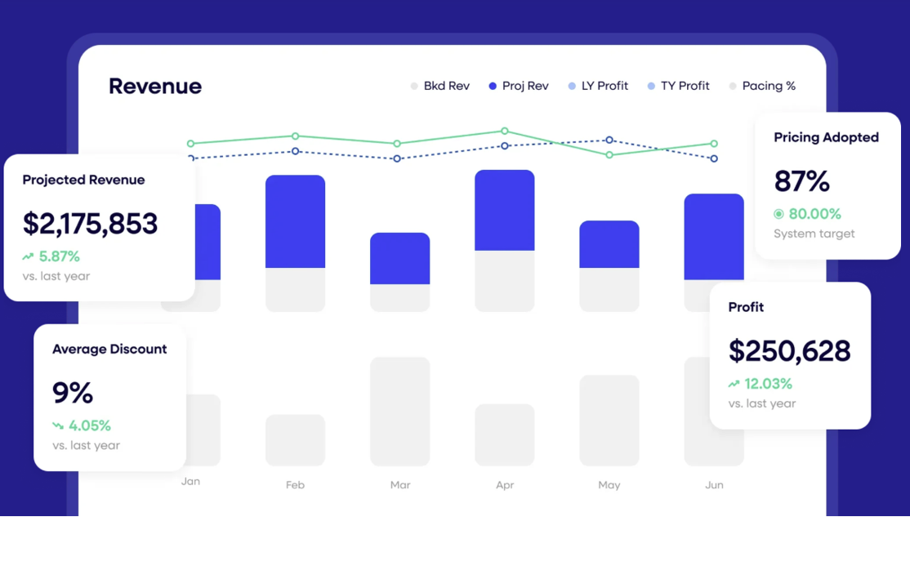This screenshot has width=910, height=588.
Task: Click the May point on dashed Proj Rev line
Action: point(609,140)
